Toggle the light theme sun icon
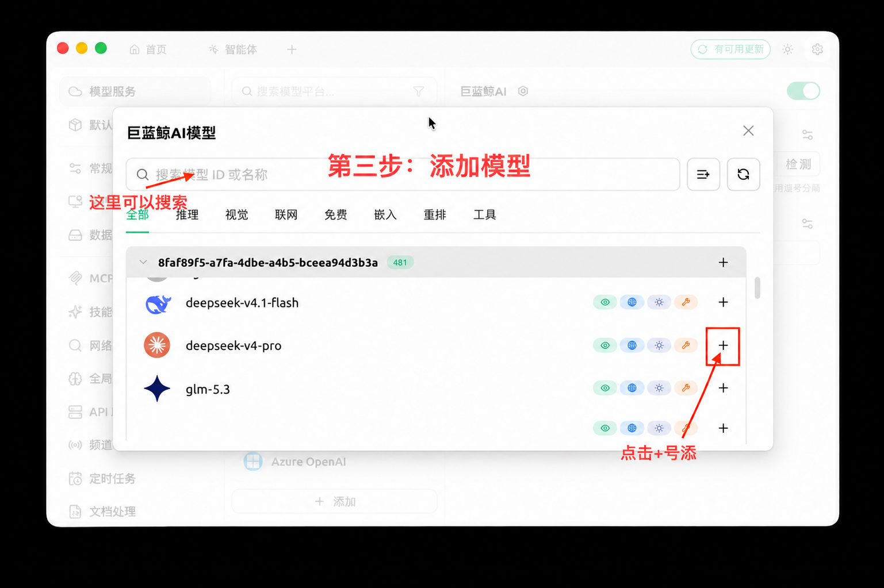The image size is (884, 588). (x=788, y=49)
